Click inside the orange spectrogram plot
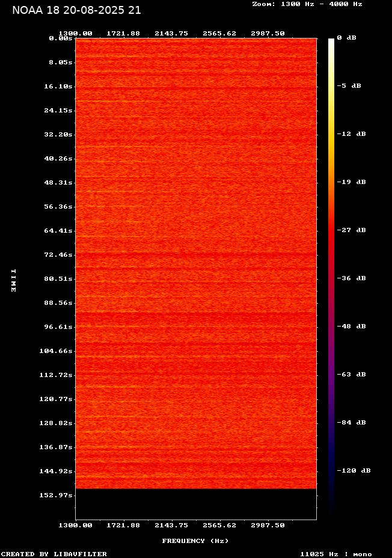 pos(196,263)
